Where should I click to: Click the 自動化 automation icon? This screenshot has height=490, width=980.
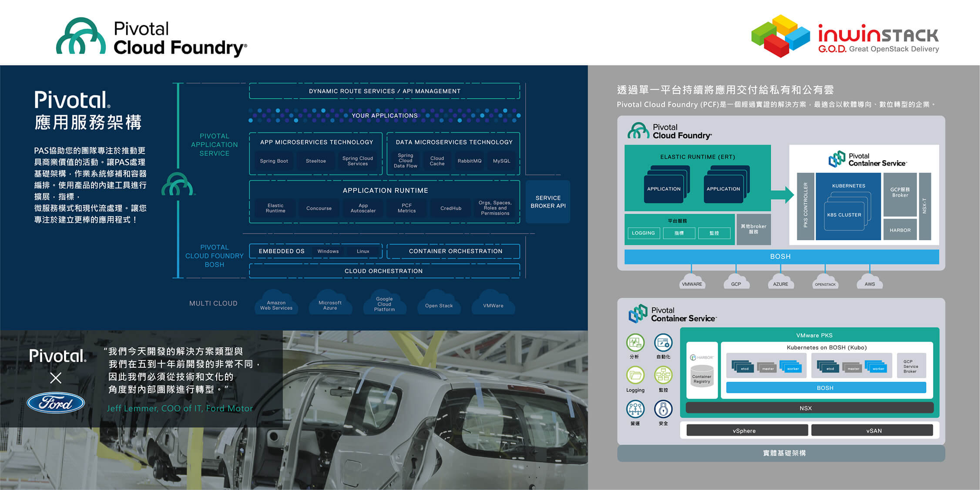(x=663, y=342)
